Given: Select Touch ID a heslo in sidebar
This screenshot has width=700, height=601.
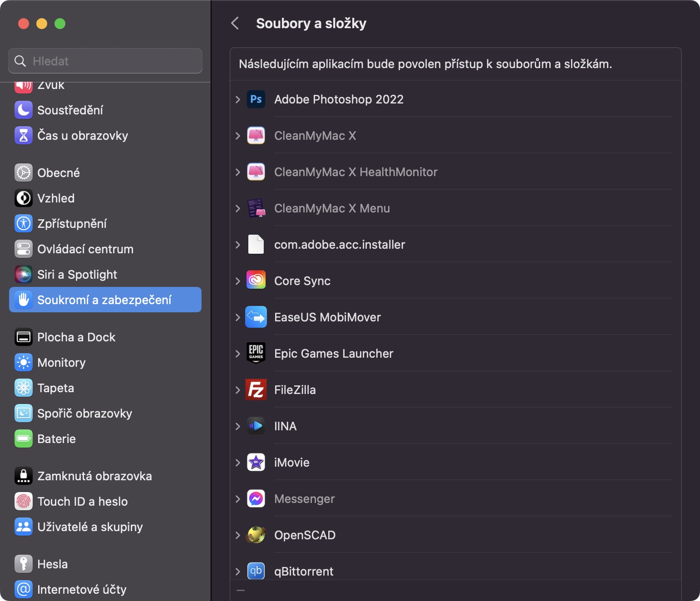Looking at the screenshot, I should 82,502.
